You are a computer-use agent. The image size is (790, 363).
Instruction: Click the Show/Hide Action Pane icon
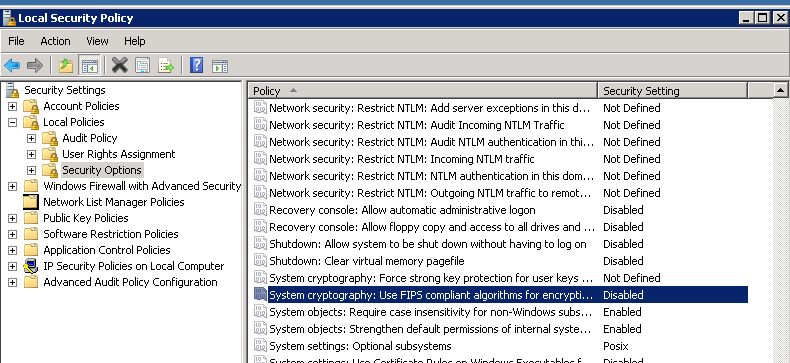click(x=220, y=66)
